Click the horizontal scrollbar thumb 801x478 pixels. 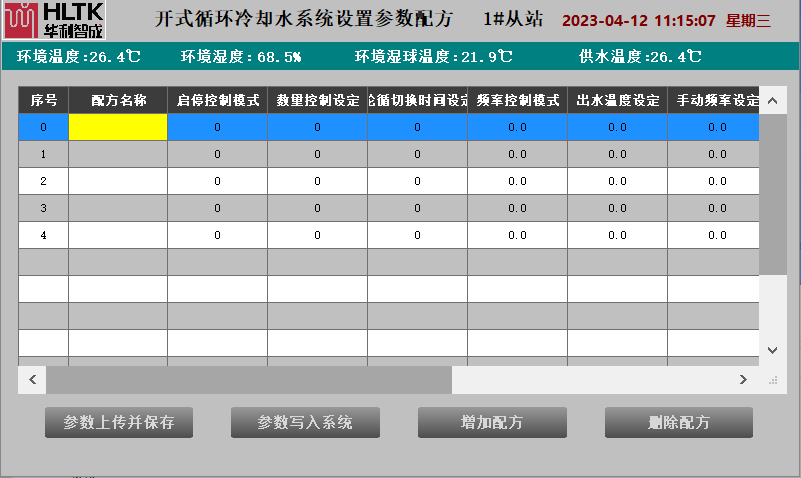pos(249,380)
